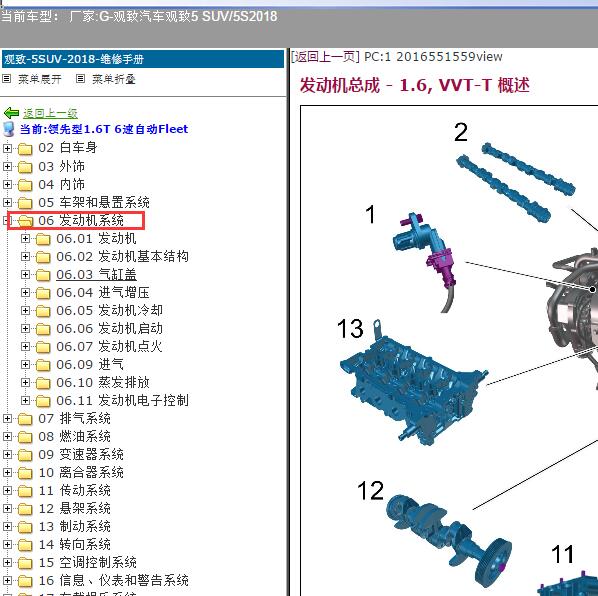Click the folder icon for 06.02 发动机基本结构
This screenshot has height=596, width=598.
43,257
